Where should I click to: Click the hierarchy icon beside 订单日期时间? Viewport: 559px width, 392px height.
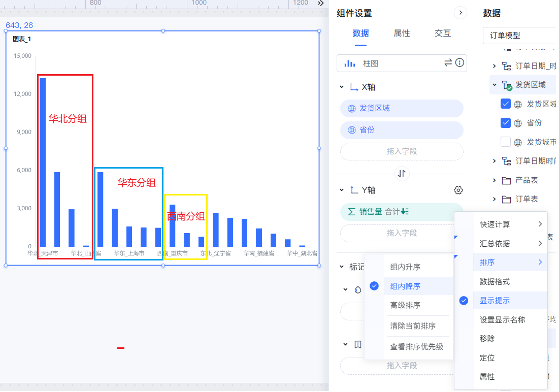point(506,161)
